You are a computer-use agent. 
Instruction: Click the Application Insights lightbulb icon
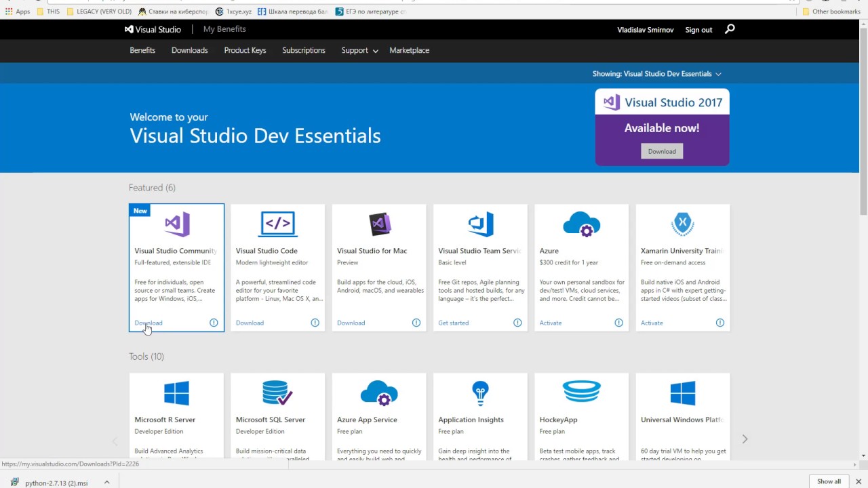pyautogui.click(x=480, y=392)
